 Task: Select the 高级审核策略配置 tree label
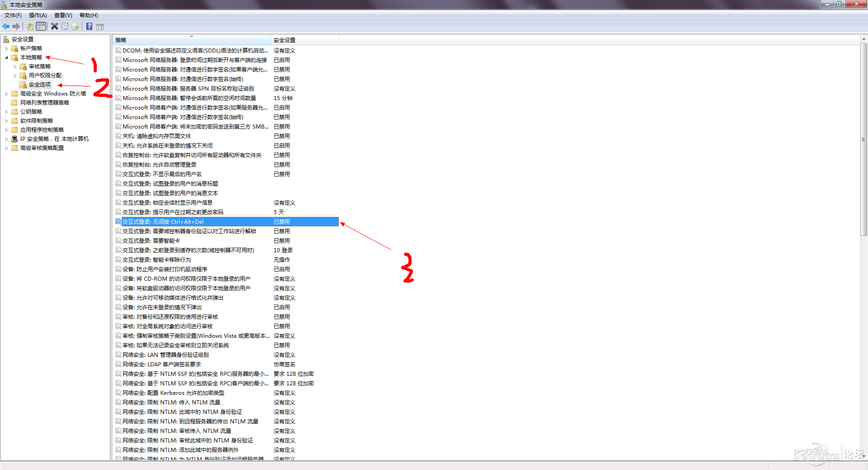42,148
